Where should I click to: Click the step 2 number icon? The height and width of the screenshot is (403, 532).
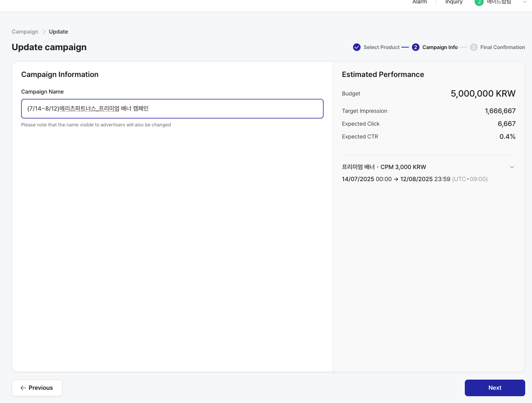(415, 47)
